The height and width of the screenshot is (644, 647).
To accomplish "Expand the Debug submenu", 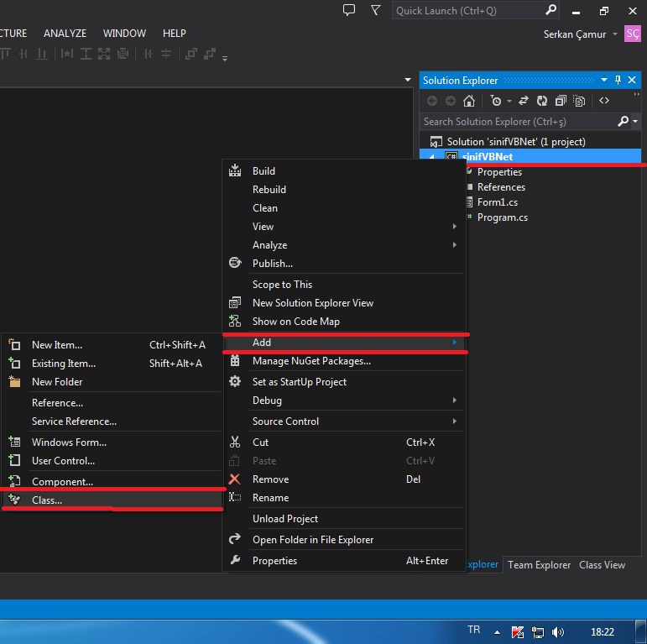I will point(454,400).
